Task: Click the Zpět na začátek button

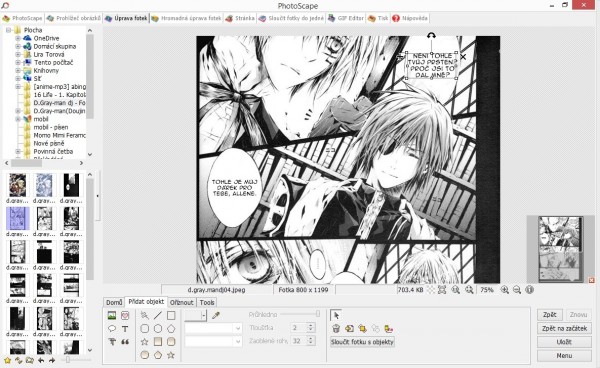Action: pos(564,328)
